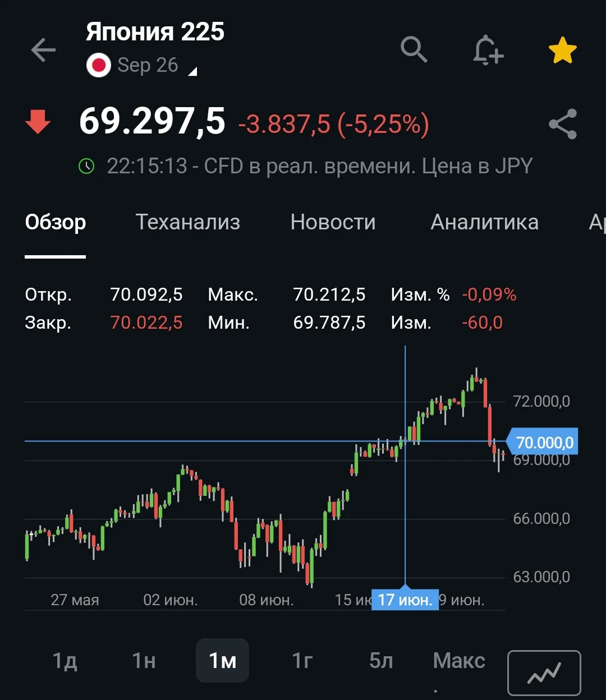Tap the Japan flag icon
Screen dimensions: 606x700
tap(99, 66)
